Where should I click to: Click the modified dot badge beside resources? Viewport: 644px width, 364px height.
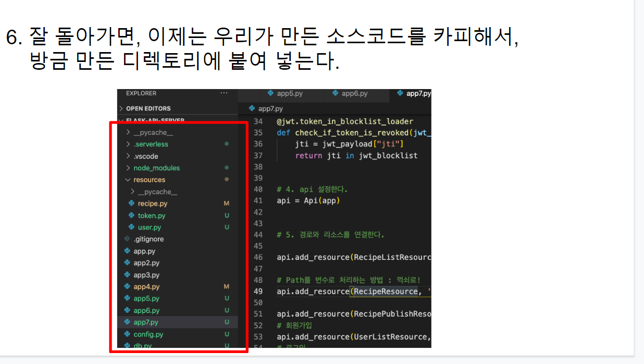pos(227,180)
